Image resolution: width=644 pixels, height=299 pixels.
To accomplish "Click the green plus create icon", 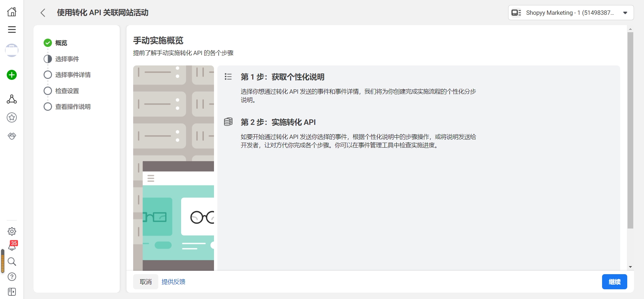I will click(12, 75).
